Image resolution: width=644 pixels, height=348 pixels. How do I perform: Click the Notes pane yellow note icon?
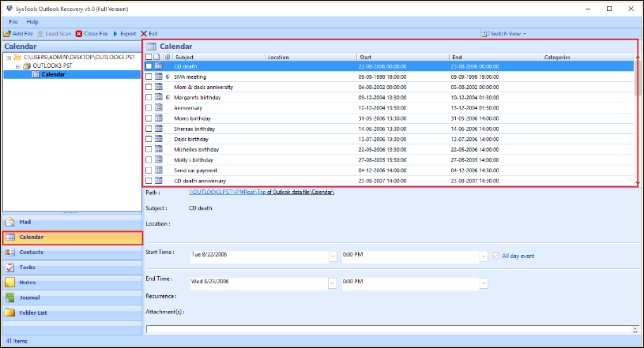[9, 283]
